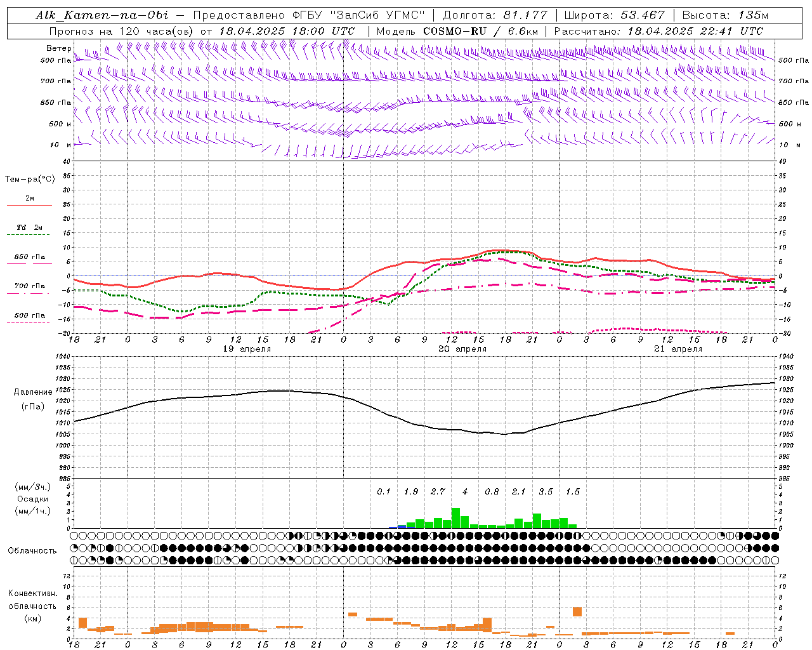Viewport: 812px width, 650px height.
Task: Click the Прогноз на 120 часа(ов) label
Action: [122, 31]
